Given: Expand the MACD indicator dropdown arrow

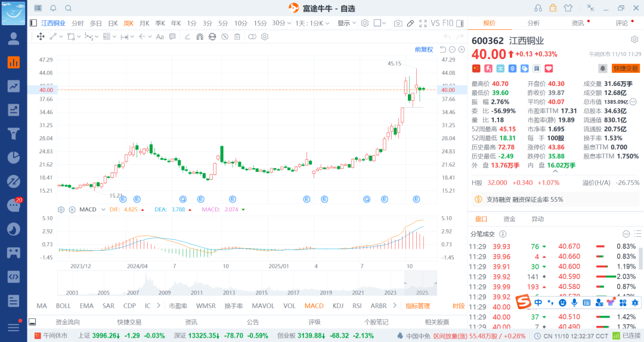Looking at the screenshot, I should coord(104,209).
